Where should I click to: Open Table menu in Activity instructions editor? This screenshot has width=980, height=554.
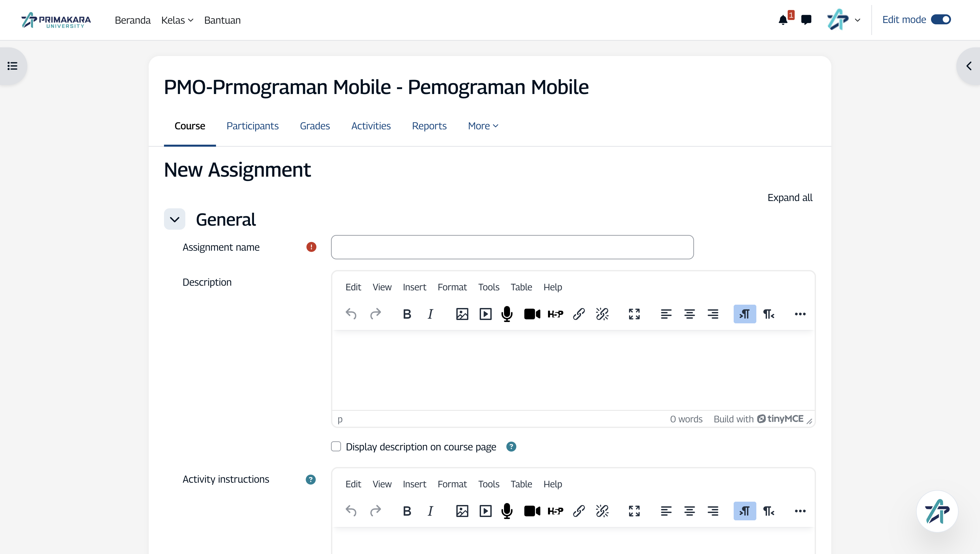click(521, 484)
